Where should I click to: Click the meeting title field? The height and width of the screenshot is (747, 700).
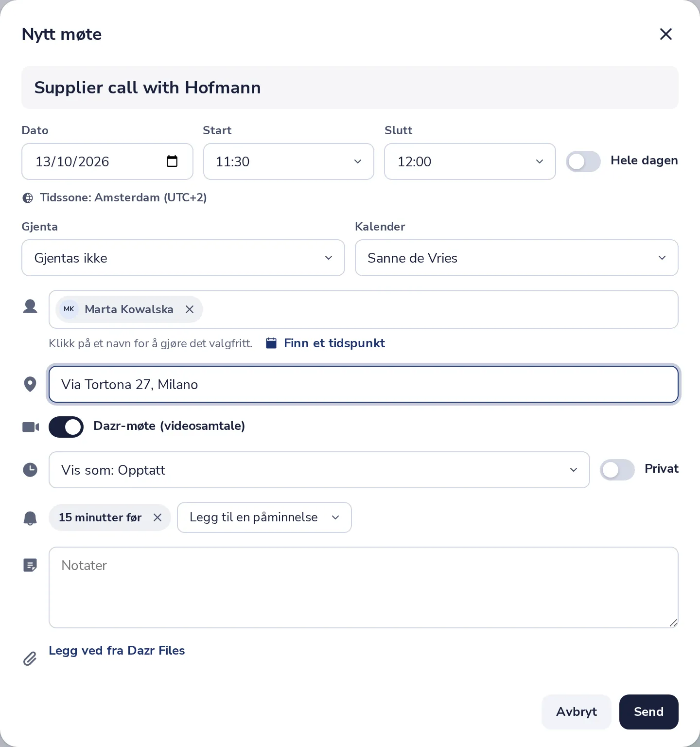coord(350,88)
